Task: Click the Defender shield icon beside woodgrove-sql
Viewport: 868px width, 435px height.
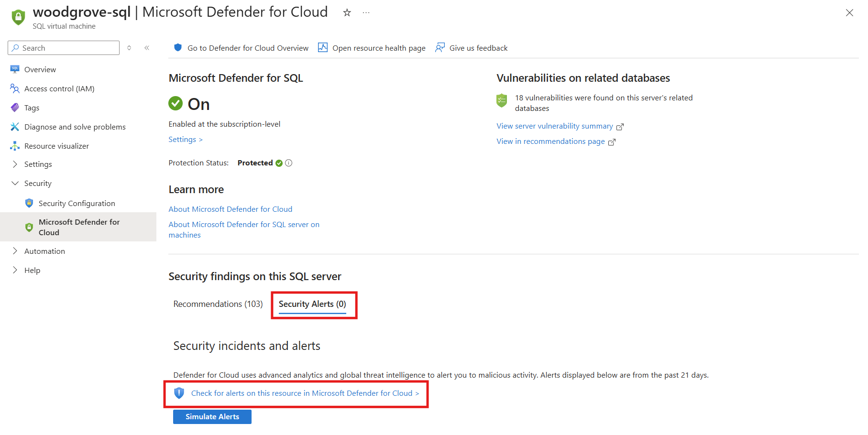Action: pos(18,17)
